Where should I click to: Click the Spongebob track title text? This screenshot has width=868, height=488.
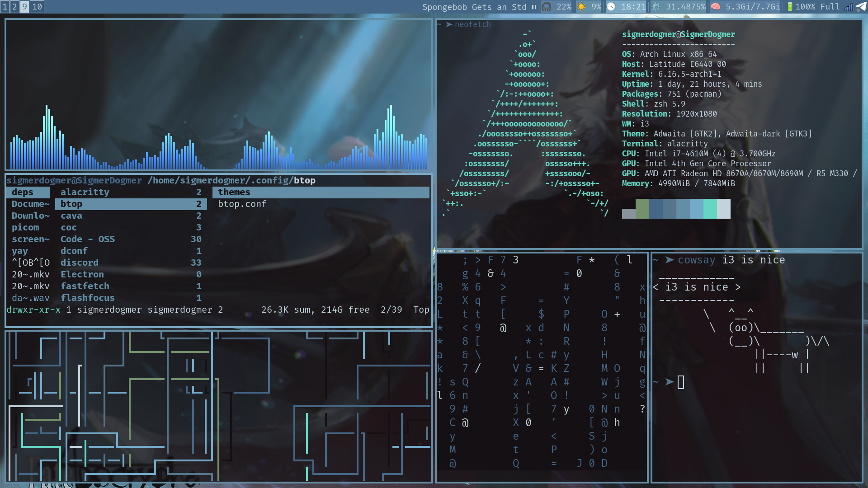[x=474, y=7]
